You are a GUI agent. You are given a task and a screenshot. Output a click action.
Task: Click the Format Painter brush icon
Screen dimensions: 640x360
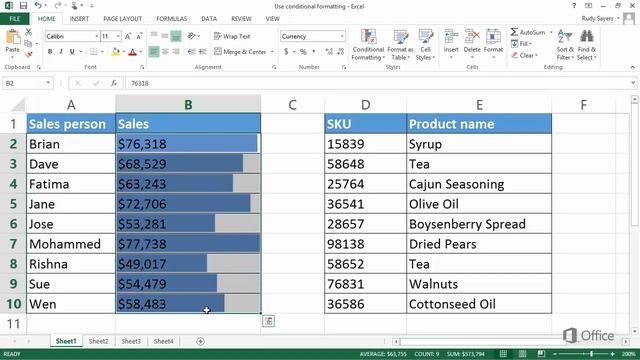pyautogui.click(x=29, y=54)
